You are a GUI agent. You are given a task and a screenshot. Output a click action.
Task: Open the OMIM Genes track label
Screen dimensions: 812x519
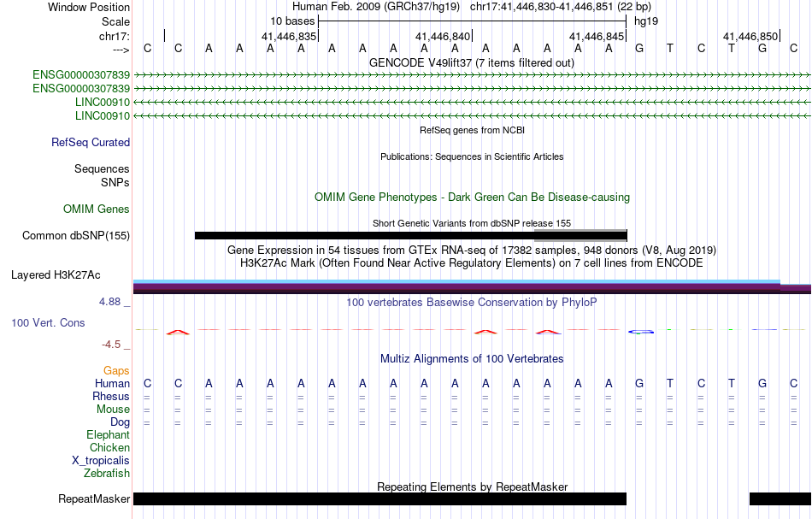97,209
